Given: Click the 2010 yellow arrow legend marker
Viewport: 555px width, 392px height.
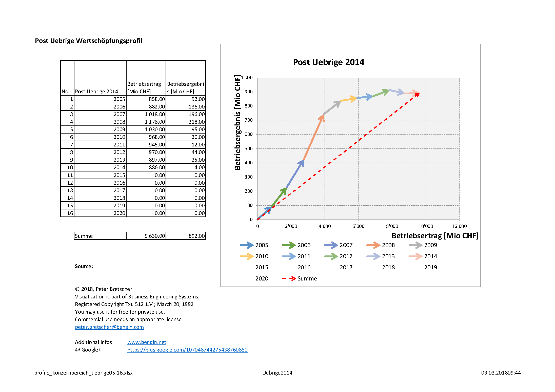Looking at the screenshot, I should 247,256.
